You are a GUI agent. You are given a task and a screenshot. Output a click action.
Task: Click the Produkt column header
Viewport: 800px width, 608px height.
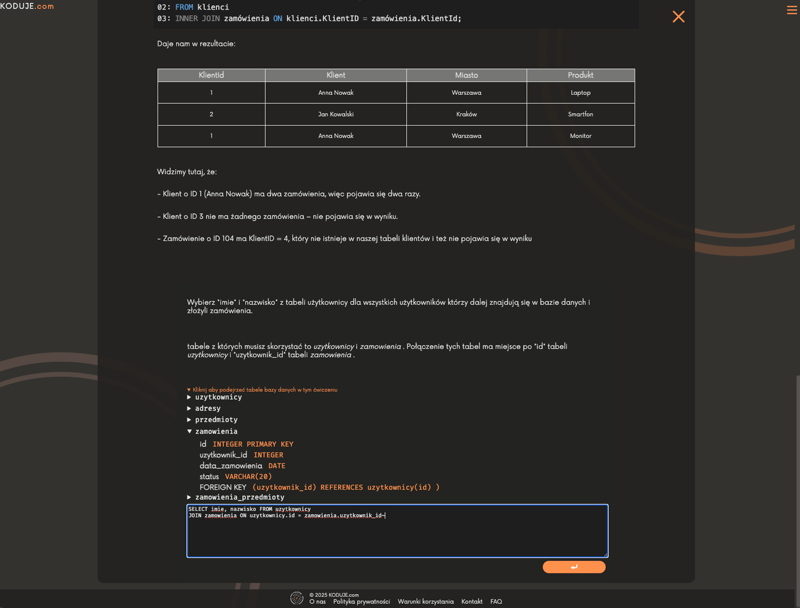click(580, 75)
